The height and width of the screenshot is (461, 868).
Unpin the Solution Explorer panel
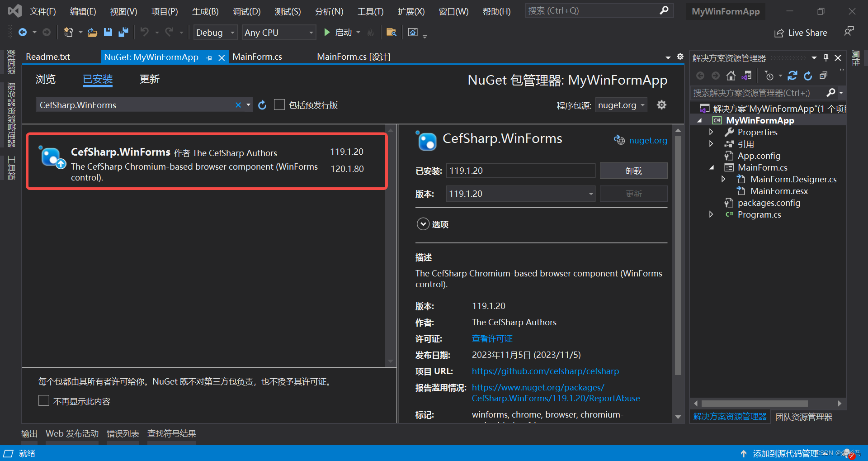click(826, 58)
